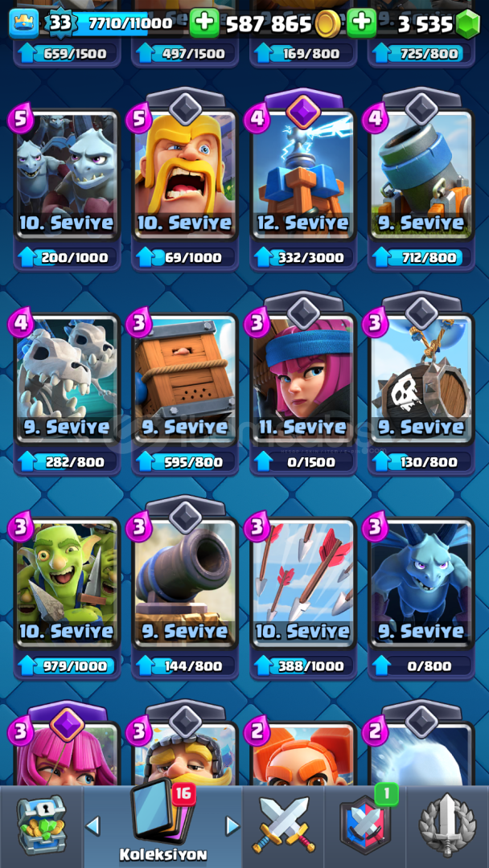Open the chest shop tab icon
489x868 pixels.
(x=42, y=825)
